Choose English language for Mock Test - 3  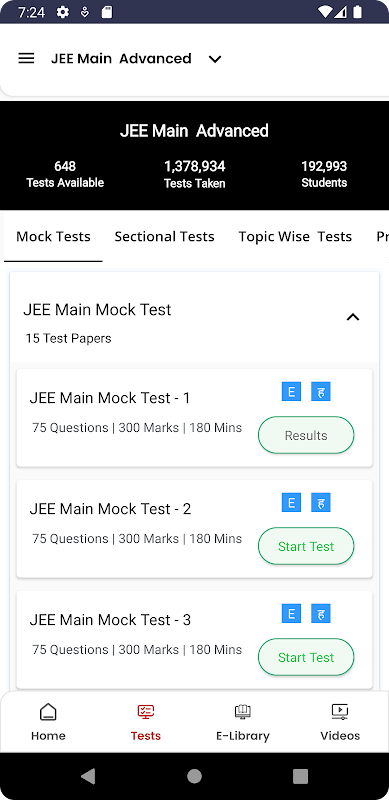click(291, 614)
